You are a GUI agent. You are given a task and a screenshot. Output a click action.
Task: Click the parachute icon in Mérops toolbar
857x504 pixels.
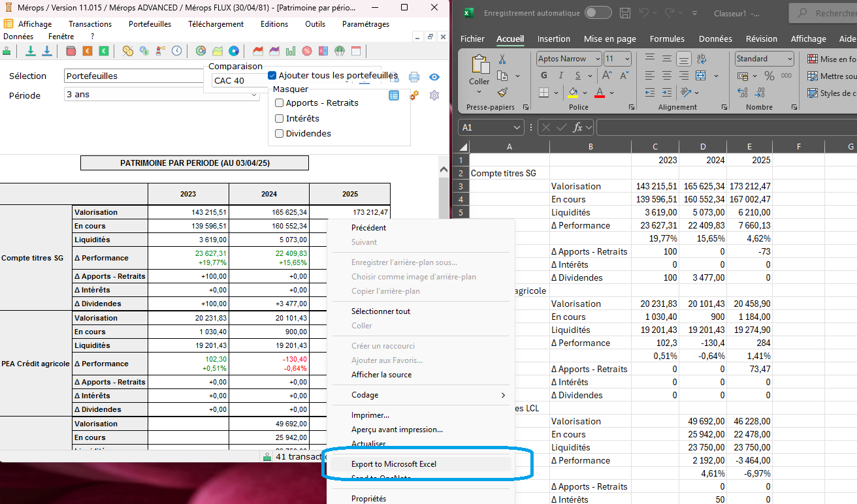(x=339, y=51)
